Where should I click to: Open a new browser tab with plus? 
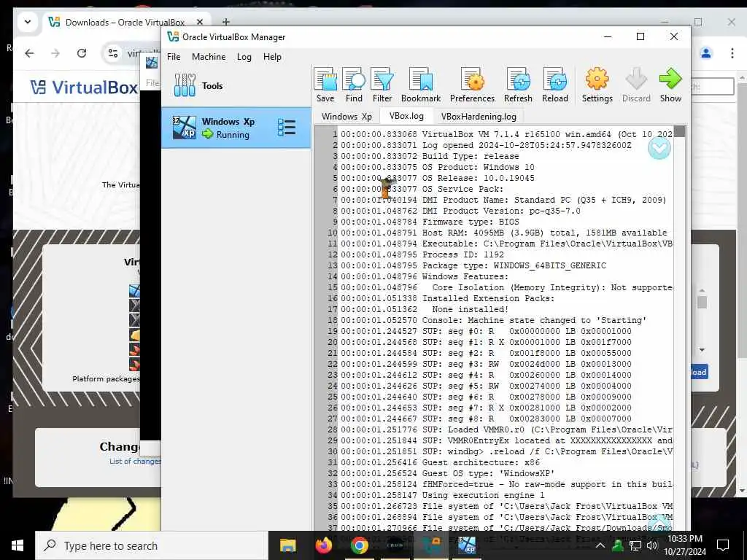(226, 22)
